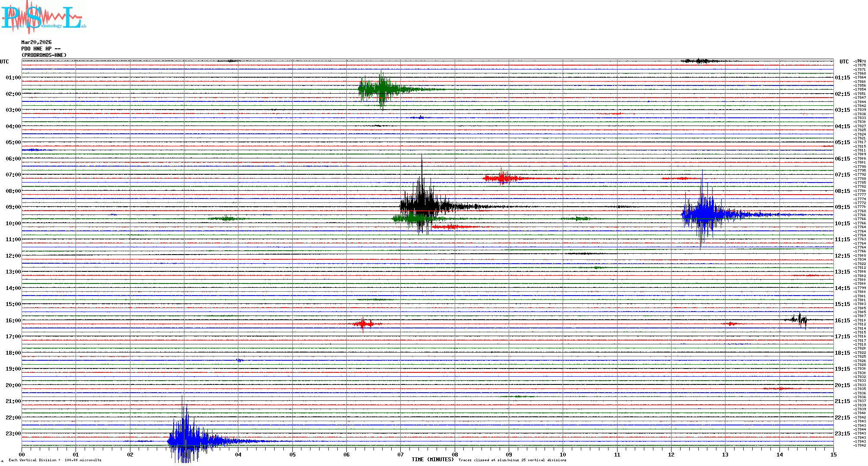
Task: Click the blue seismic event in bottom 23:00 row
Action: pos(187,440)
